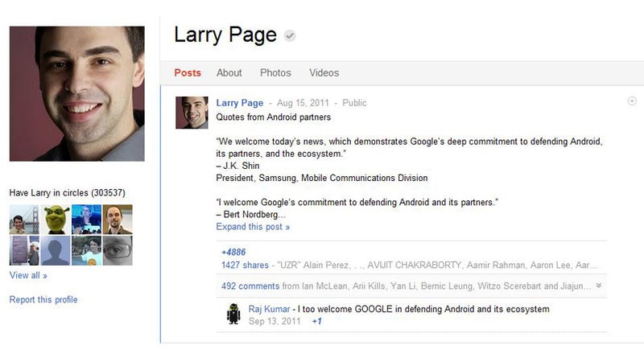
Task: Click the Larry Page profile name heading
Action: pyautogui.click(x=225, y=35)
